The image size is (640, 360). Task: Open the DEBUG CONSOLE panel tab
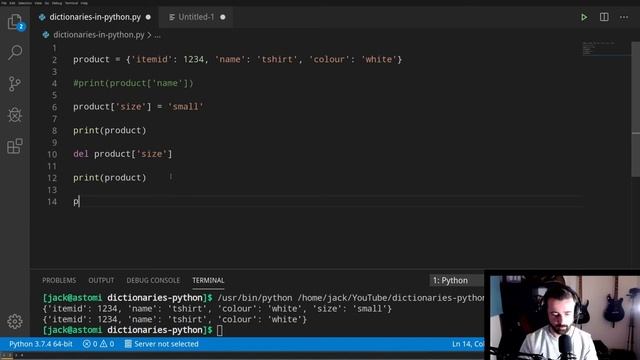(x=153, y=280)
